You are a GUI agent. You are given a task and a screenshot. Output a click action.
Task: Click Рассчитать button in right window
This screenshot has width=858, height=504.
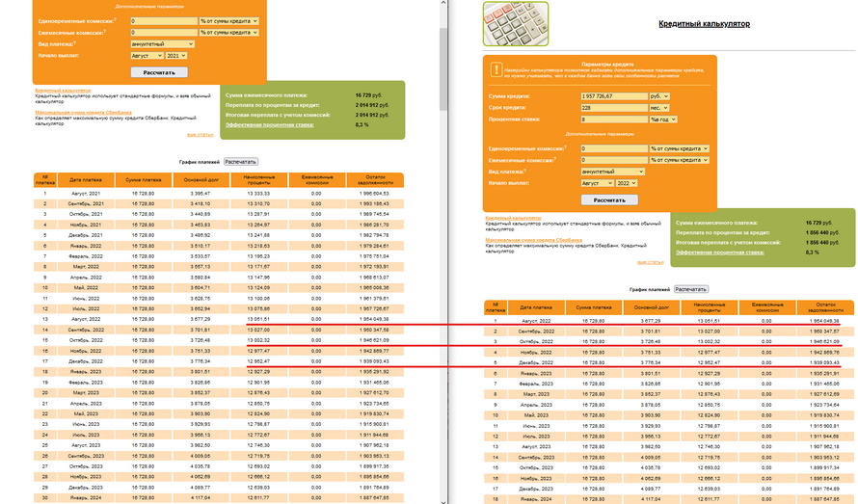pos(609,199)
